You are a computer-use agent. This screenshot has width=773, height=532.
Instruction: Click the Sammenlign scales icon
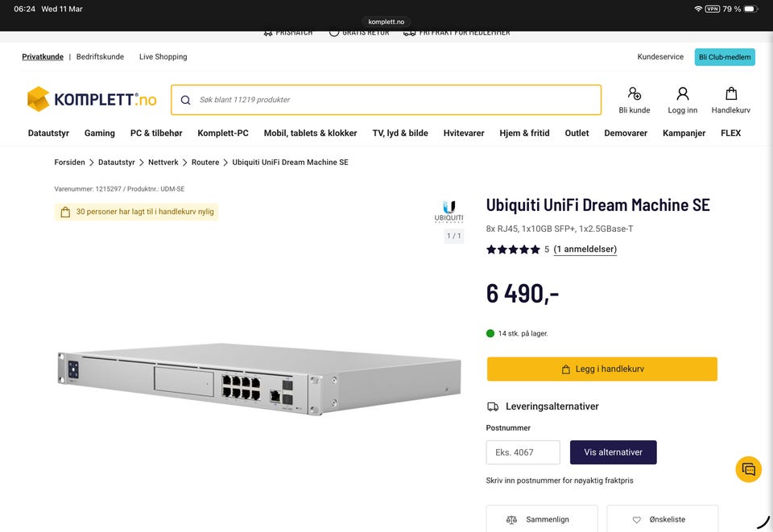point(512,520)
